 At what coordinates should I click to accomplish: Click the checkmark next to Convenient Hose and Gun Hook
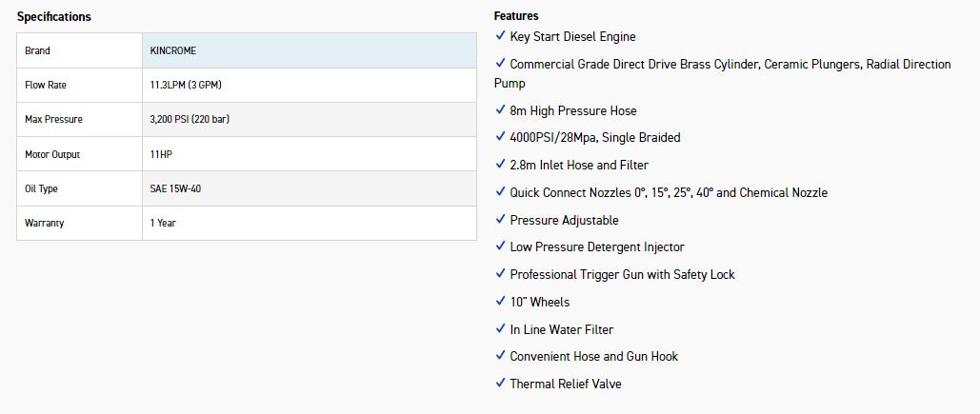[500, 356]
